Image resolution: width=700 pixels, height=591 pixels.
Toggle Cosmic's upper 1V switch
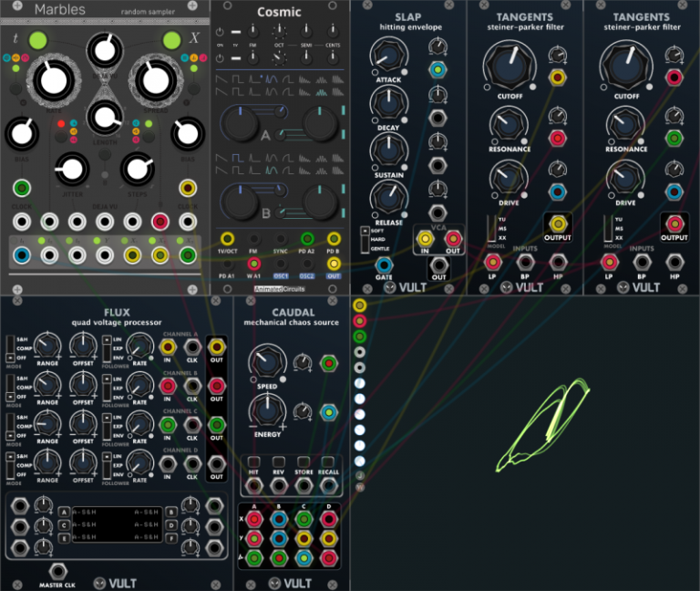point(236,32)
